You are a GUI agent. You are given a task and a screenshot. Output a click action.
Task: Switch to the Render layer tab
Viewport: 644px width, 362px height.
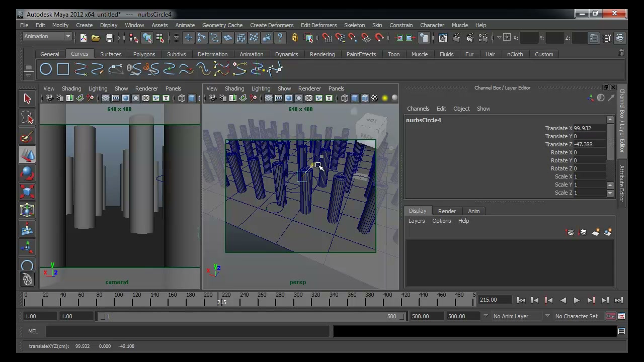[x=447, y=211]
